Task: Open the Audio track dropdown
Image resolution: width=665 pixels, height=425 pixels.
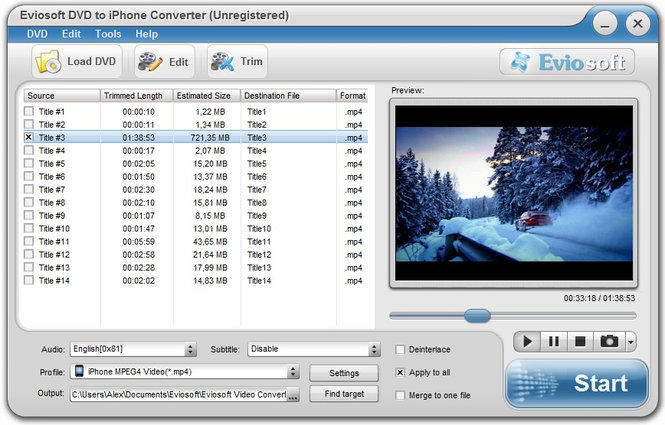Action: tap(133, 349)
